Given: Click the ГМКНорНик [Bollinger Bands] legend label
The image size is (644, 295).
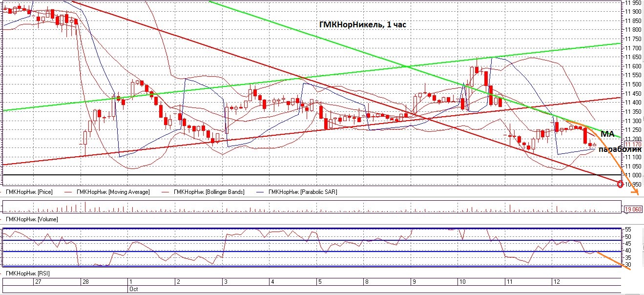Looking at the screenshot, I should [209, 192].
